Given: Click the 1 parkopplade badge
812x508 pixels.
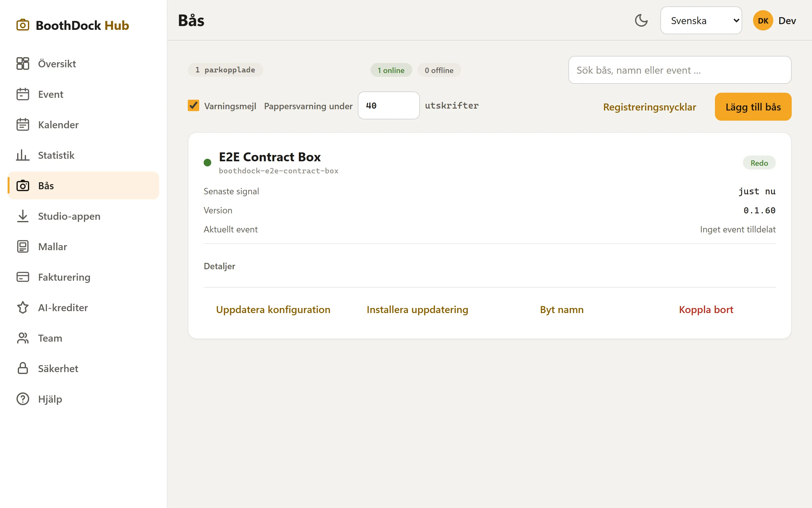Looking at the screenshot, I should coord(225,70).
